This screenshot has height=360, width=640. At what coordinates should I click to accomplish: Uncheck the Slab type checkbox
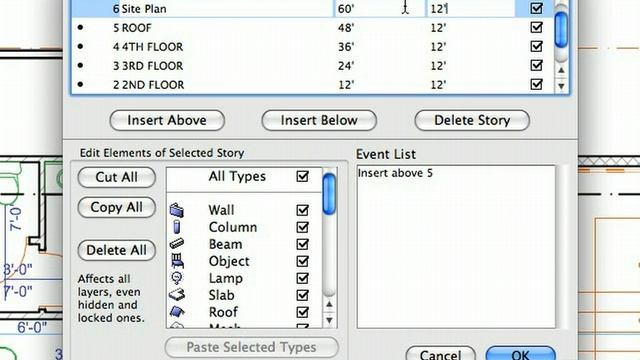(x=302, y=295)
